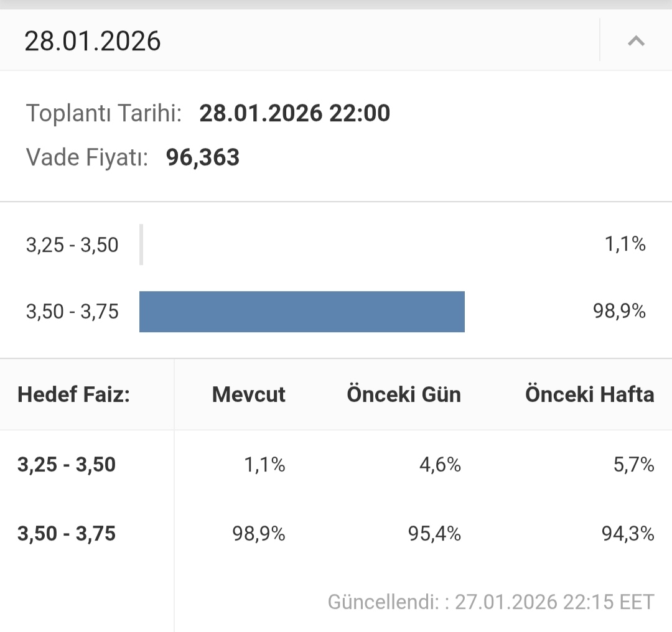Click the Hedef Faiz header label
Image resolution: width=672 pixels, height=632 pixels.
(73, 394)
